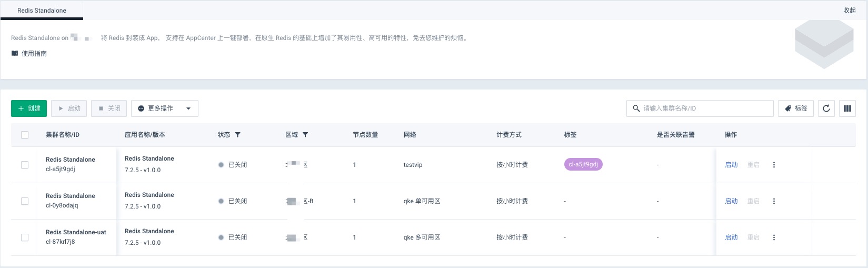The width and height of the screenshot is (868, 268).
Task: Open more actions for cl-a5jt9gdj row
Action: 774,165
